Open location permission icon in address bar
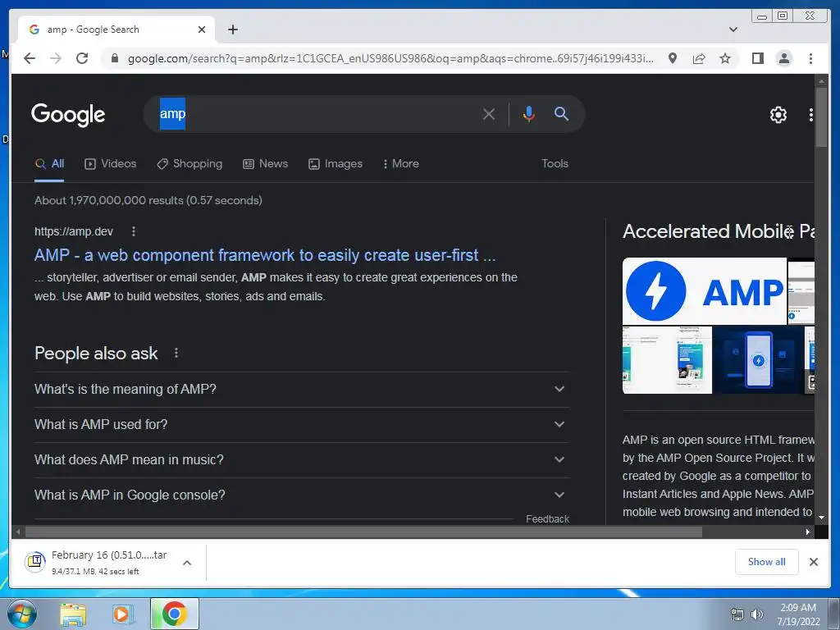Screen dimensions: 840x630 coord(673,58)
